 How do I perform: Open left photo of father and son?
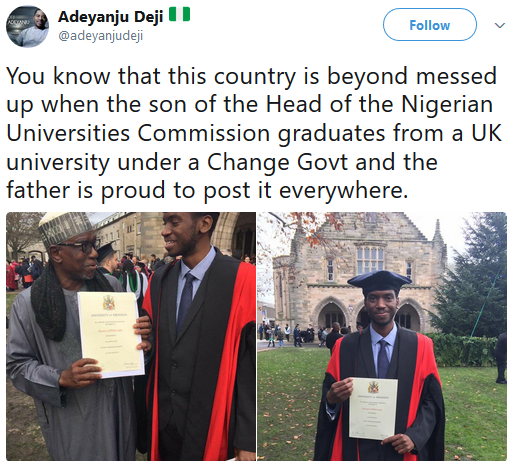point(131,336)
